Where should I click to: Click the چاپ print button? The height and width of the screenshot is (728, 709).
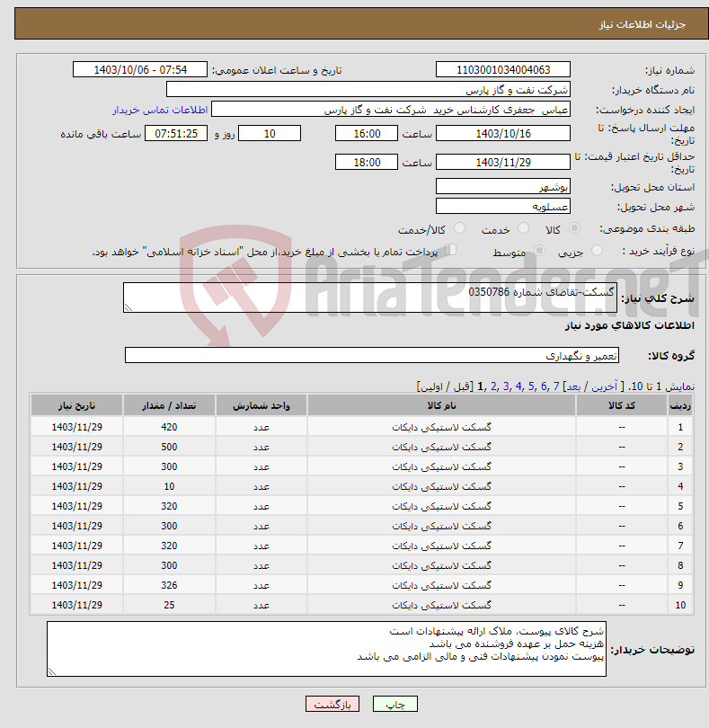tap(395, 704)
